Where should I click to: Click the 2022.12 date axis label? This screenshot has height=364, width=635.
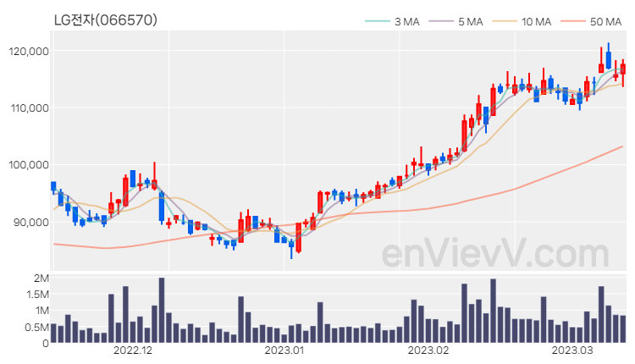click(x=133, y=350)
